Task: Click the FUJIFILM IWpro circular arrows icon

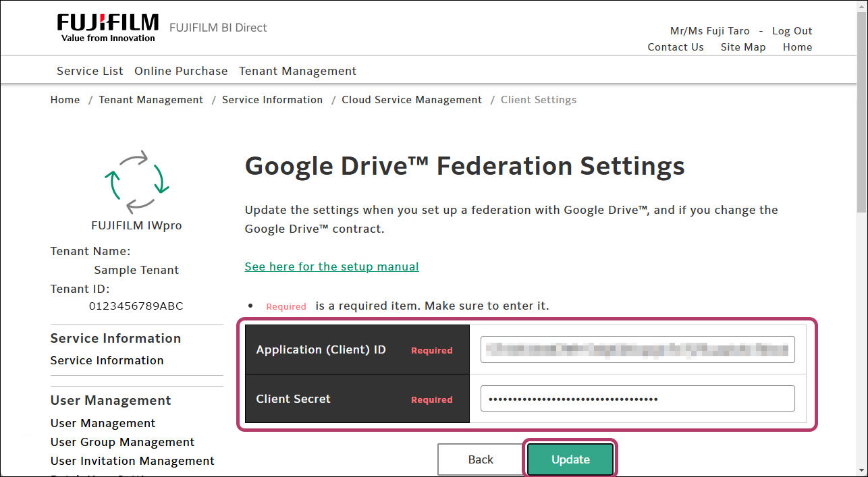Action: [136, 181]
